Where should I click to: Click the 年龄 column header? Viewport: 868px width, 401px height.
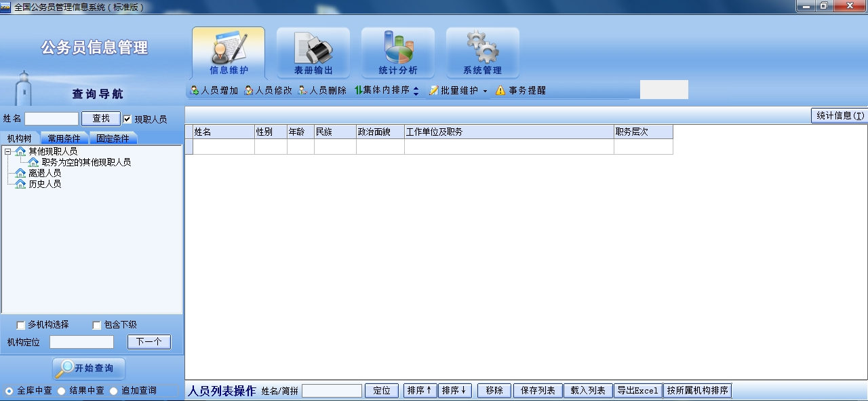301,132
